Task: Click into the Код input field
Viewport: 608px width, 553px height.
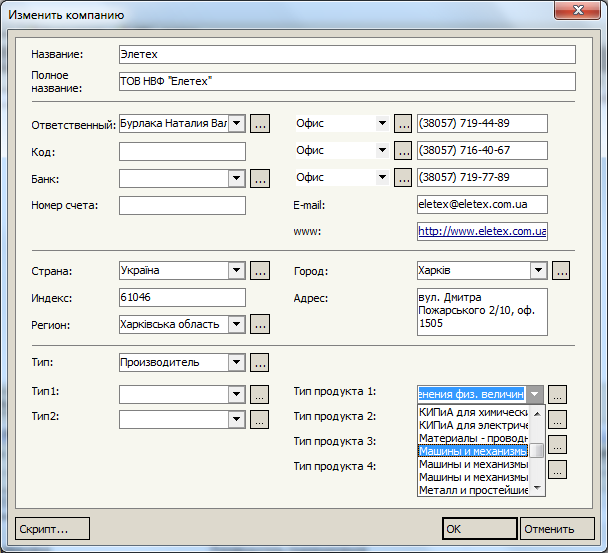Action: pyautogui.click(x=182, y=151)
